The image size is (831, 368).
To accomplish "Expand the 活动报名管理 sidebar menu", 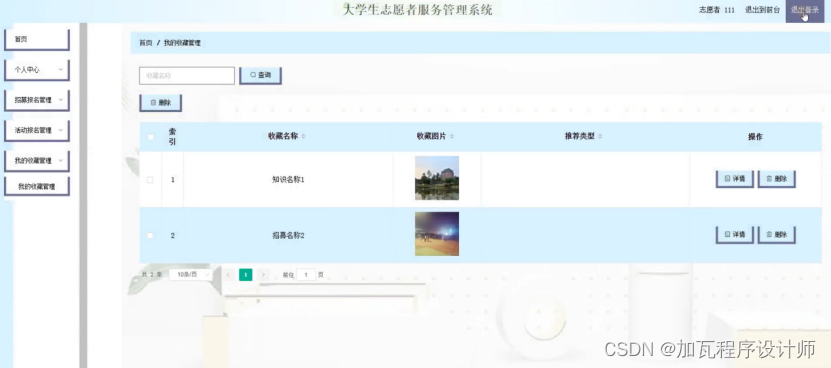I will point(37,130).
